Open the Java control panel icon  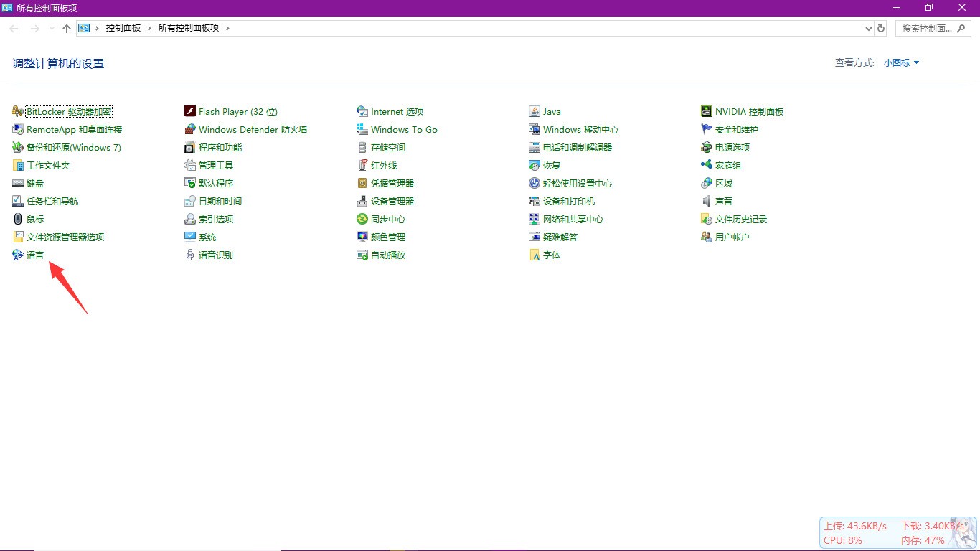pyautogui.click(x=534, y=111)
